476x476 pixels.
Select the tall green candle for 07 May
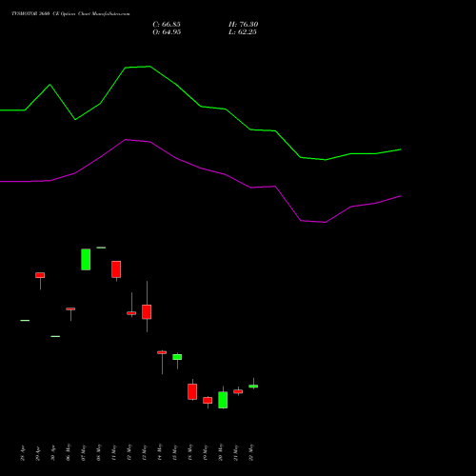click(x=86, y=259)
